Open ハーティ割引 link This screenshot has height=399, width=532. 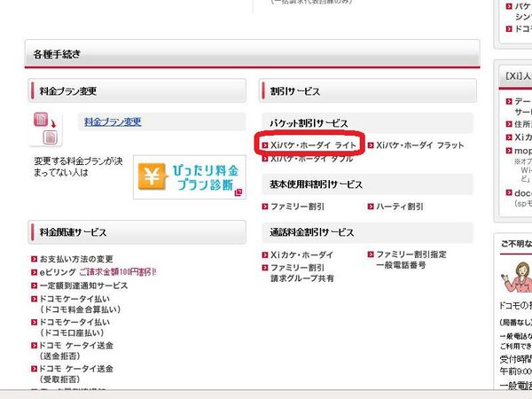tap(400, 207)
